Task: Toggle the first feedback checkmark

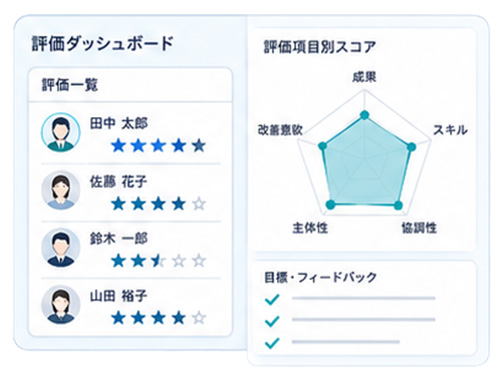Action: pyautogui.click(x=272, y=299)
